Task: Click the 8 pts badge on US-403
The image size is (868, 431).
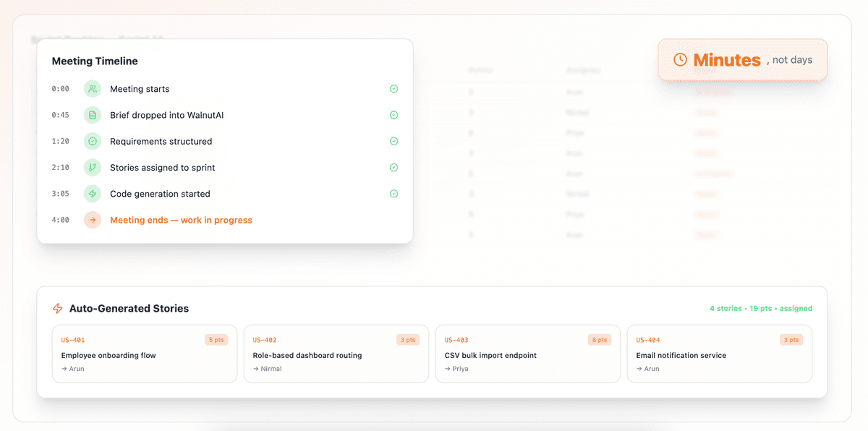Action: [599, 339]
